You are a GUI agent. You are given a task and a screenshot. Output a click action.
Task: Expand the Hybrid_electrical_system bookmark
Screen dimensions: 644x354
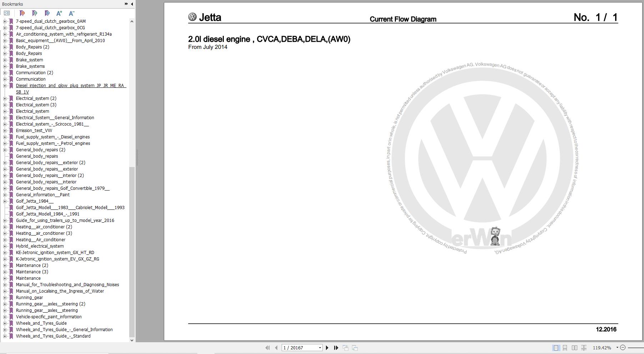pyautogui.click(x=5, y=246)
